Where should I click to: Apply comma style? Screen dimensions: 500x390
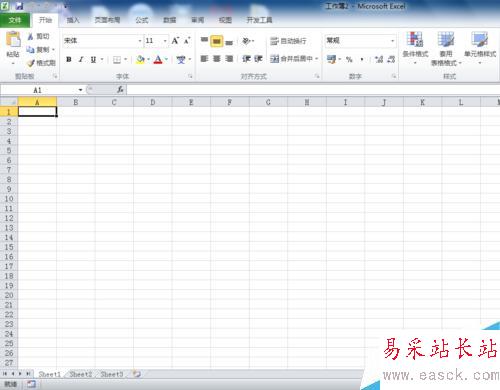click(x=362, y=60)
